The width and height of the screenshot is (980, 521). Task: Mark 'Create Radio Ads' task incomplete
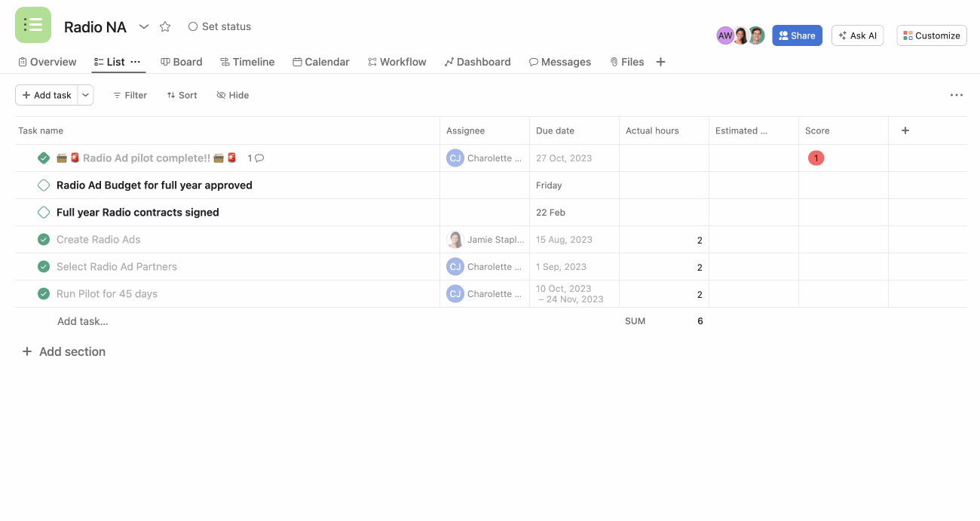tap(44, 240)
